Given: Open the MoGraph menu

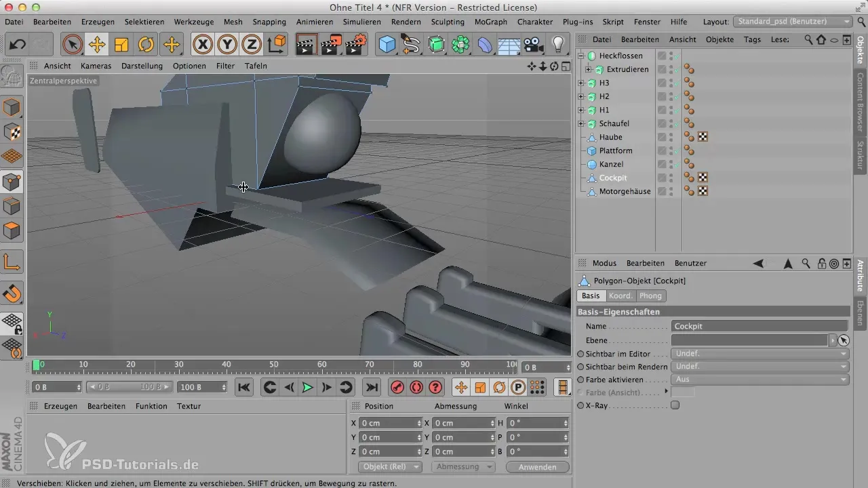Looking at the screenshot, I should [491, 22].
